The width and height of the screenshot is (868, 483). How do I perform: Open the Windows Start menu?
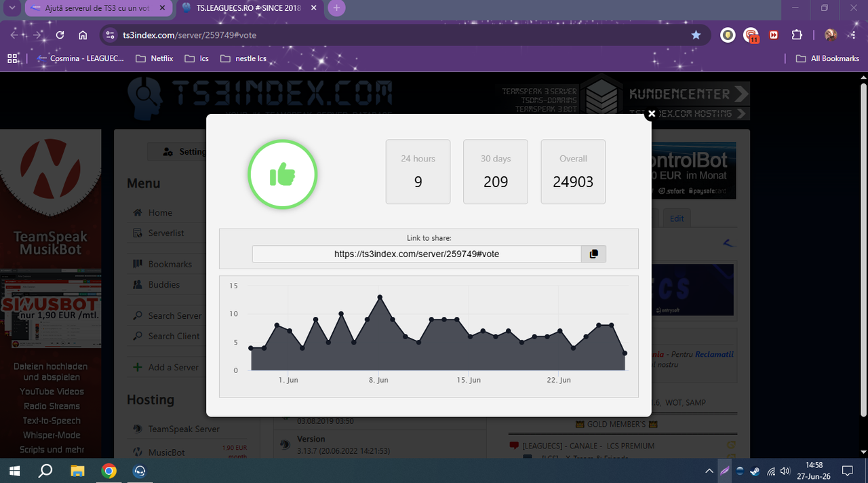coord(14,470)
